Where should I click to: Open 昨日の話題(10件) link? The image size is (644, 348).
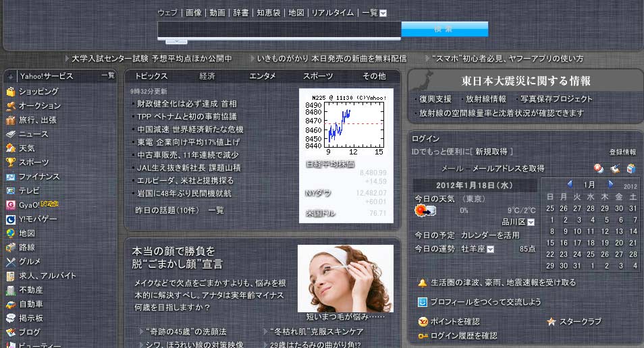[167, 210]
